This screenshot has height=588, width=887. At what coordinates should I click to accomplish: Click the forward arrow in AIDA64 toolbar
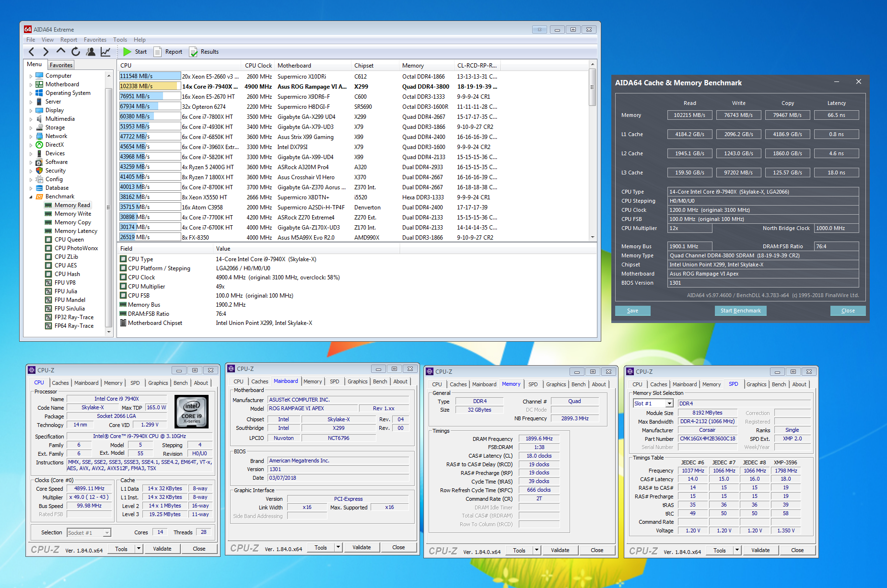pos(46,52)
